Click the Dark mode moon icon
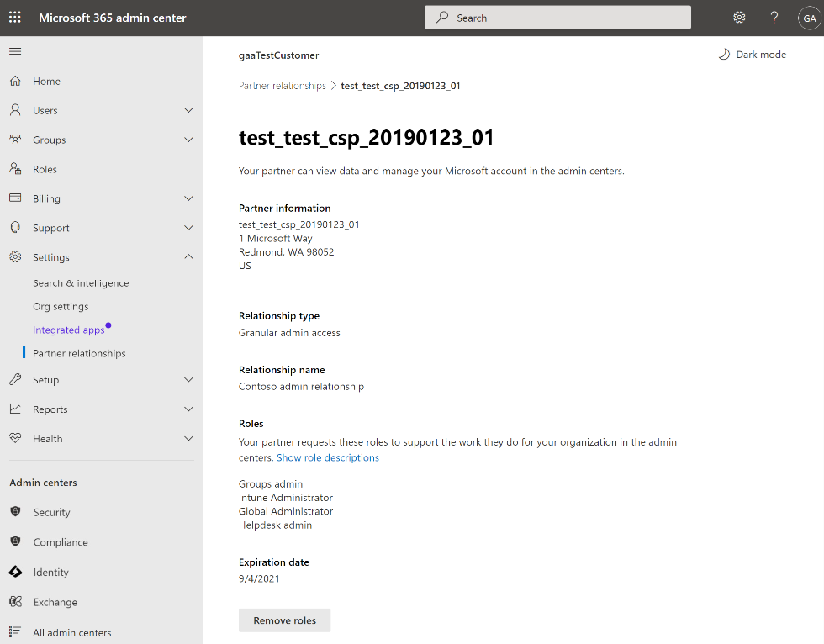824x644 pixels. click(x=724, y=54)
